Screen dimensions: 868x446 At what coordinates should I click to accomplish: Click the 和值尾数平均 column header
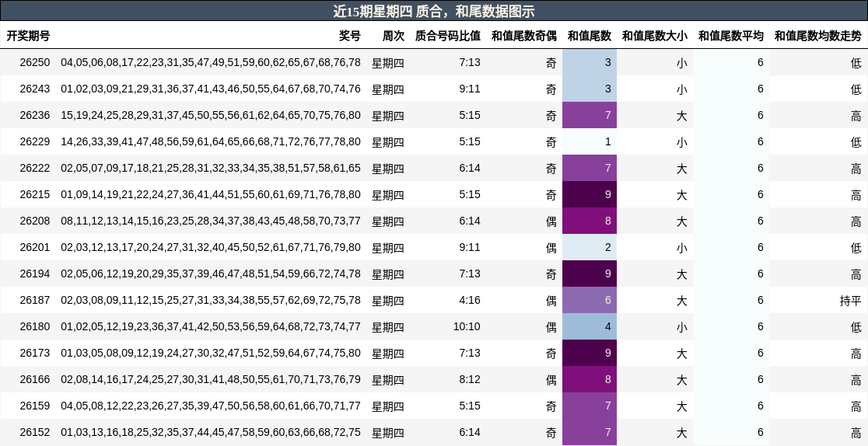click(730, 36)
